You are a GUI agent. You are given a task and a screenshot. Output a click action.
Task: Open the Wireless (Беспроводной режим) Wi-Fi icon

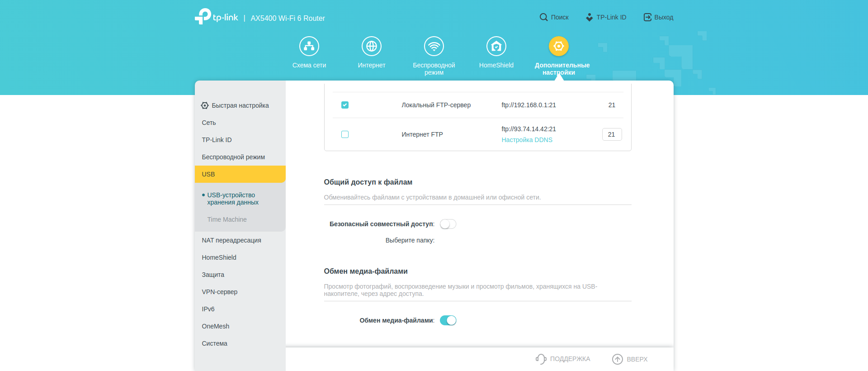(434, 46)
